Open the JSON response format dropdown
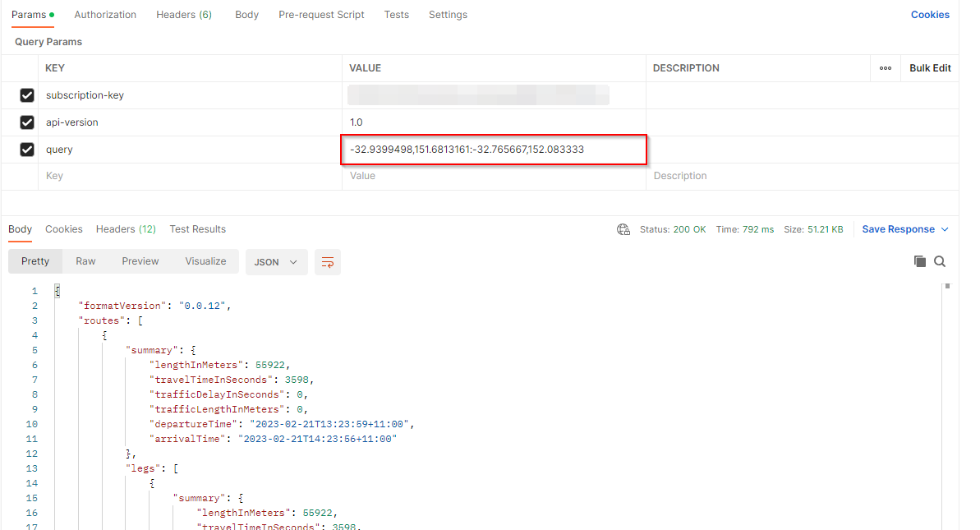This screenshot has width=980, height=530. 276,260
